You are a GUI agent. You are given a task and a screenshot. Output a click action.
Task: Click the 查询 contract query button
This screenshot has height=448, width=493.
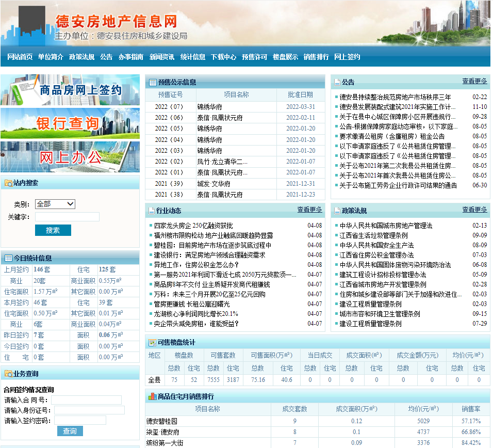(70, 431)
